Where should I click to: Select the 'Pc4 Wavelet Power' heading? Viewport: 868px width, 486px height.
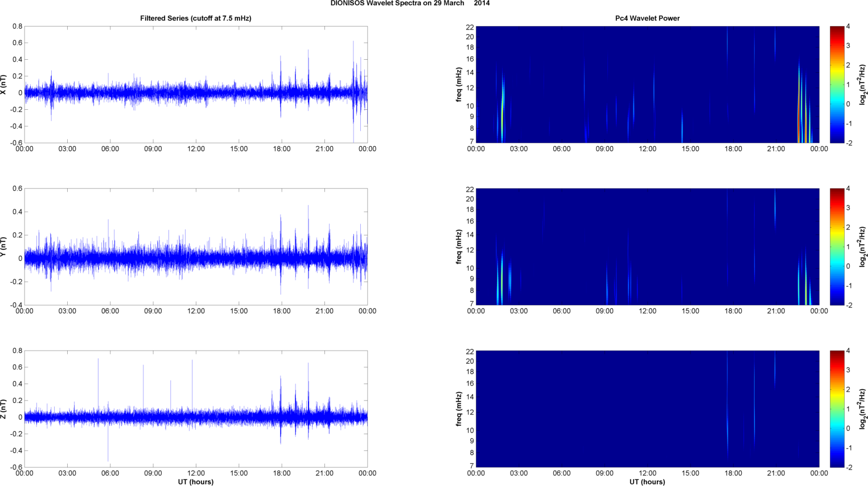pyautogui.click(x=647, y=18)
